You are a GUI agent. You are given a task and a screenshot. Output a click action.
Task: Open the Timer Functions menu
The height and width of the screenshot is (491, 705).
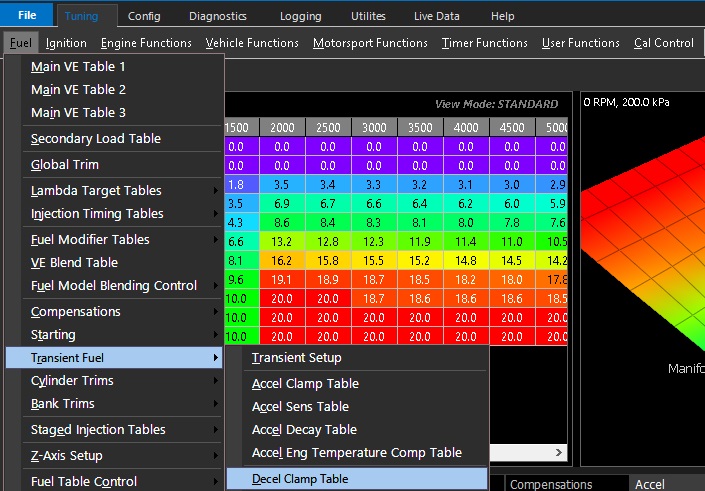(x=484, y=43)
